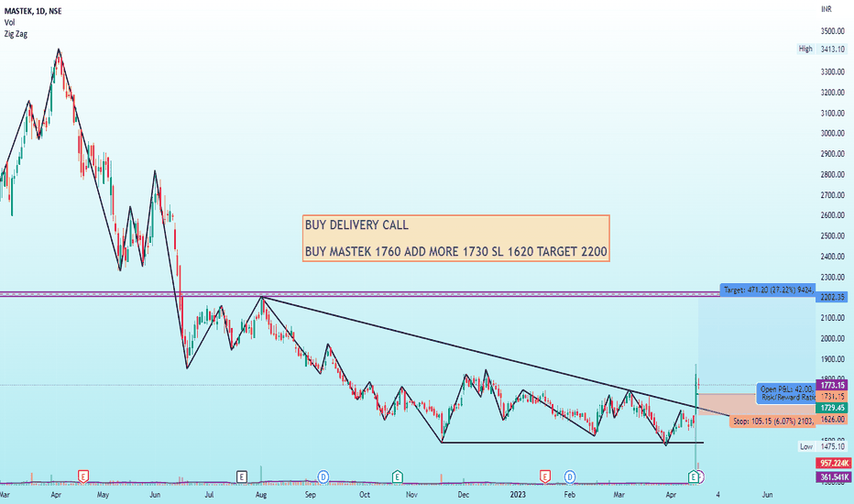
Task: Click the INR currency label
Action: tap(827, 9)
